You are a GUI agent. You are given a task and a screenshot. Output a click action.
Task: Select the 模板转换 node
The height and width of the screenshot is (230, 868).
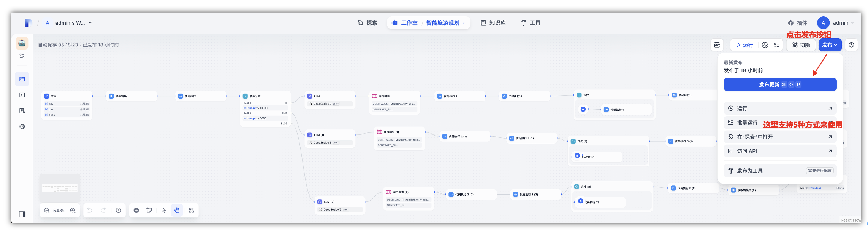tap(131, 96)
